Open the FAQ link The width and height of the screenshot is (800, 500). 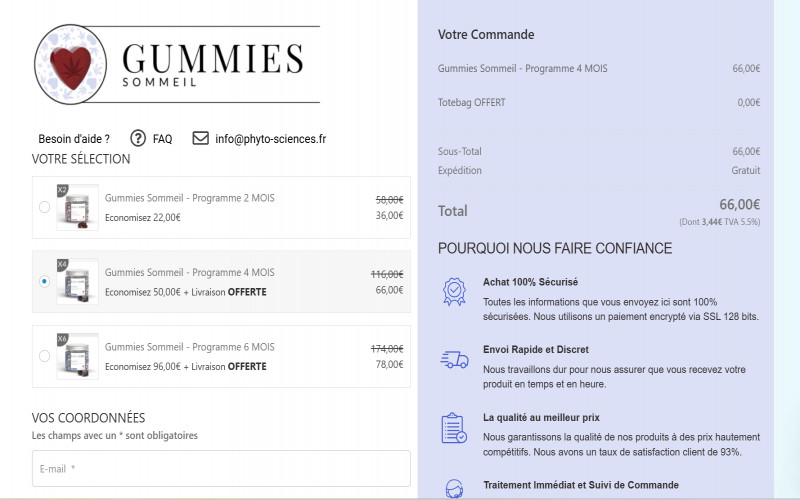pyautogui.click(x=162, y=139)
